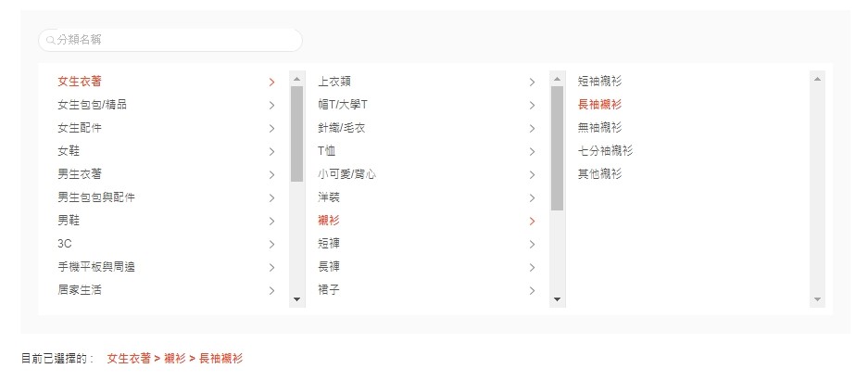This screenshot has height=381, width=868.
Task: Click third column scroll down arrow
Action: 817,299
